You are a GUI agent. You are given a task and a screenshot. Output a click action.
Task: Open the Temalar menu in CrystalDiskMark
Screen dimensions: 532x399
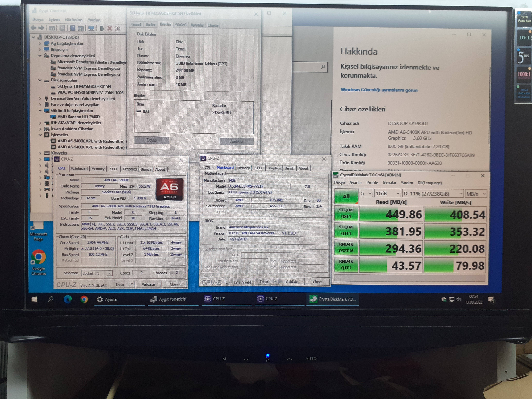(x=389, y=183)
